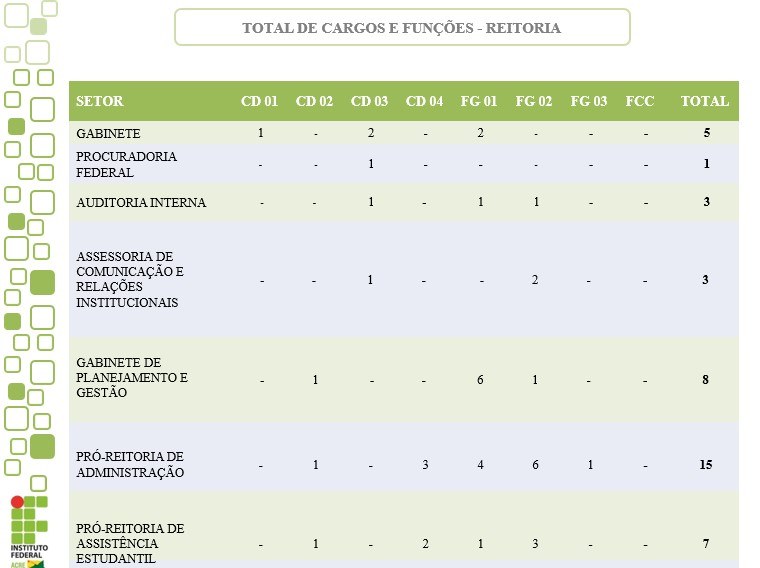Select the FCC column header
The height and width of the screenshot is (568, 760).
click(640, 101)
